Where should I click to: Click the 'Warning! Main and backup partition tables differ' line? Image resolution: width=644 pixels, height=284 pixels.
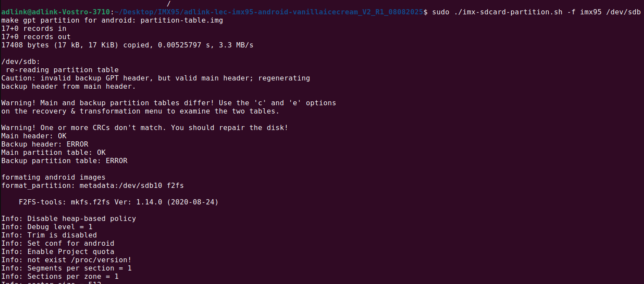169,103
